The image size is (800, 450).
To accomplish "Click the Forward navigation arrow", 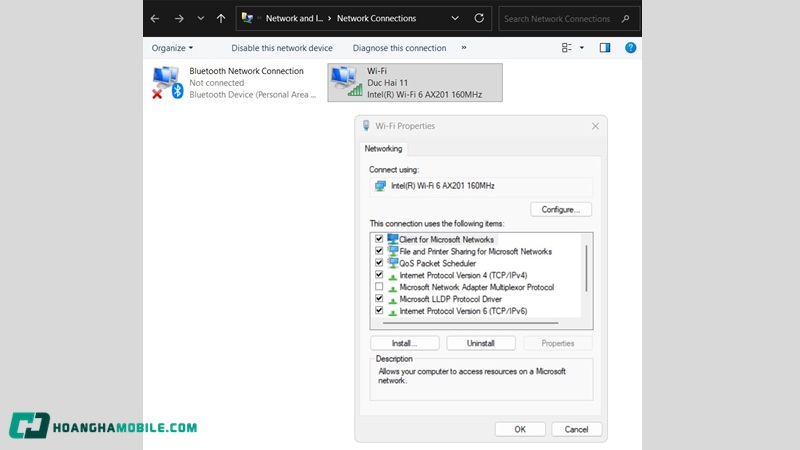I will click(178, 18).
